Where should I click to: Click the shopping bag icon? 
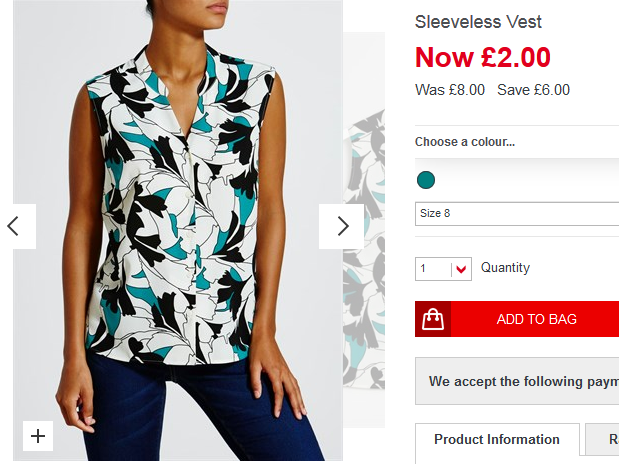[x=433, y=319]
